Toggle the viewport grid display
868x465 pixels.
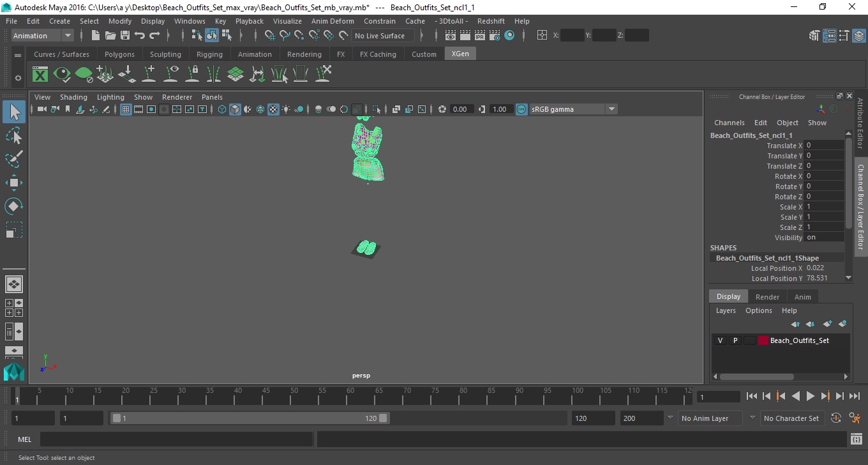[x=126, y=109]
